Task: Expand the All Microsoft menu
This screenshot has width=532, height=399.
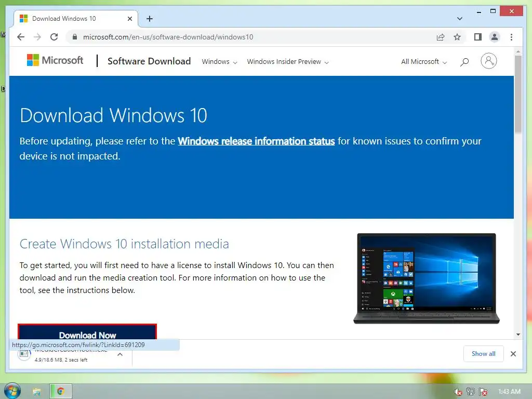Action: [424, 62]
